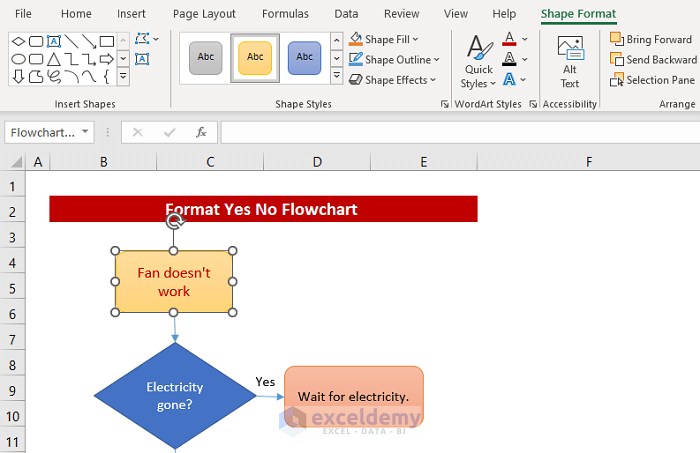Click Bring Forward button
This screenshot has width=700, height=453.
click(650, 39)
